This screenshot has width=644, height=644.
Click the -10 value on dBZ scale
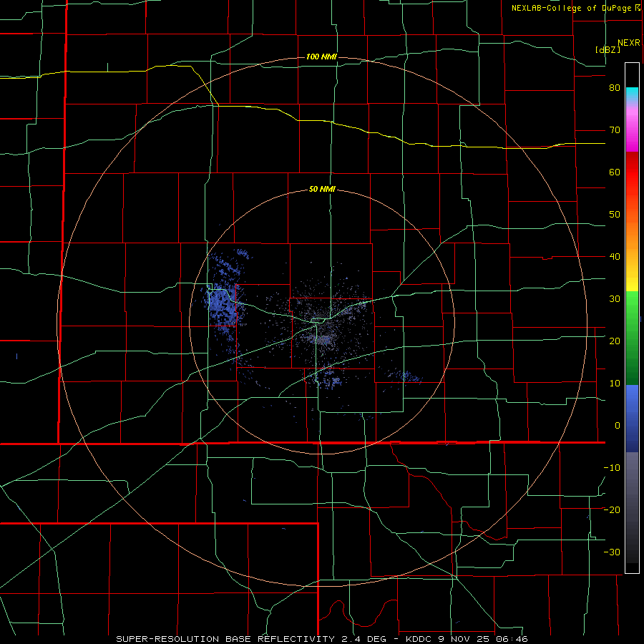[612, 467]
